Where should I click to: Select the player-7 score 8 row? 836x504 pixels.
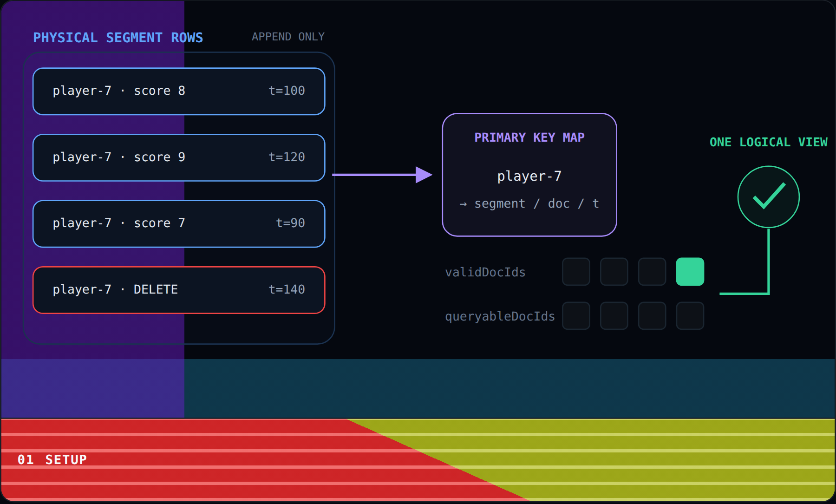(179, 92)
